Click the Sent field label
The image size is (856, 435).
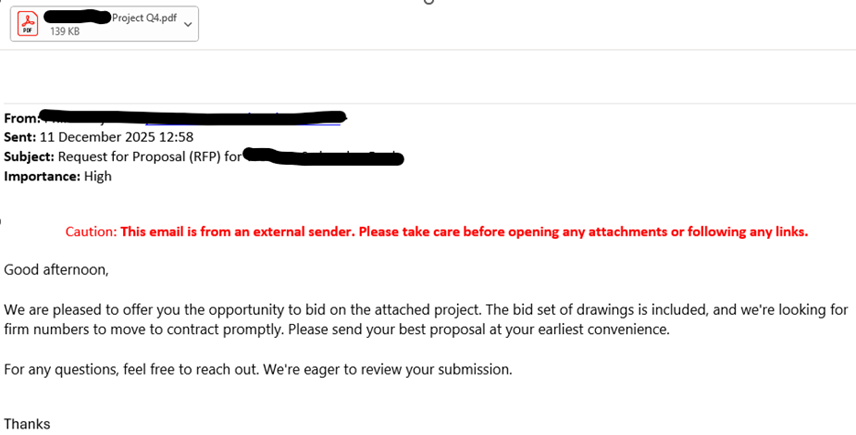click(22, 137)
